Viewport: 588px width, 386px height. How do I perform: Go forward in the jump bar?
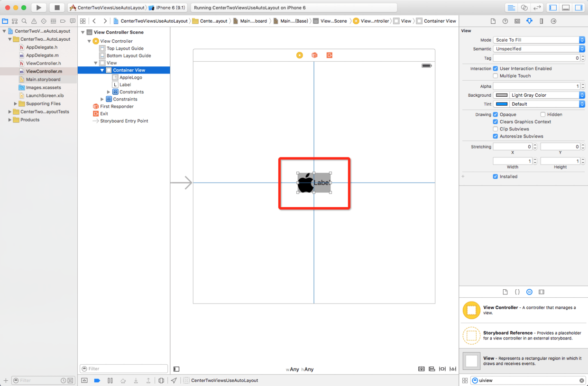click(x=105, y=21)
